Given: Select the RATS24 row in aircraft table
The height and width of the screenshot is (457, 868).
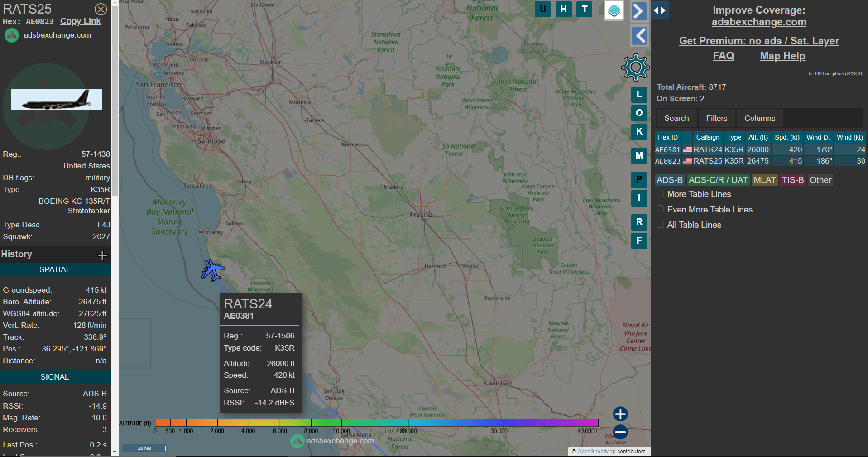Looking at the screenshot, I should pyautogui.click(x=760, y=149).
